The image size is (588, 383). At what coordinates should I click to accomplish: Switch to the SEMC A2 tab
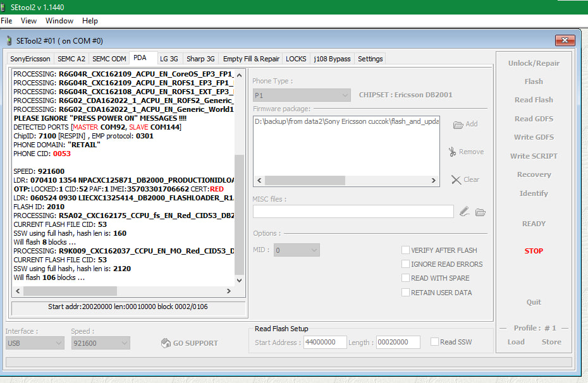pyautogui.click(x=71, y=59)
